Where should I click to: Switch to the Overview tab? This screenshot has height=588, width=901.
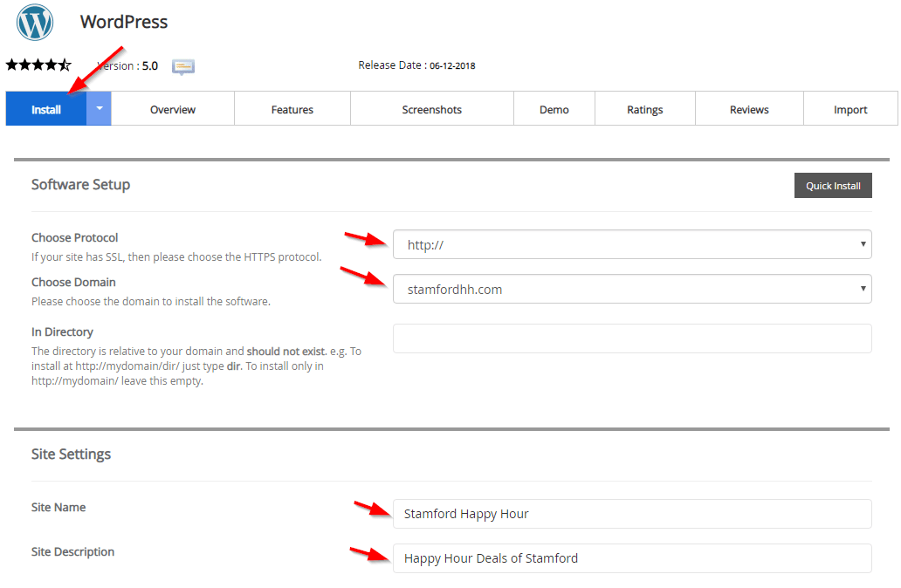[172, 109]
